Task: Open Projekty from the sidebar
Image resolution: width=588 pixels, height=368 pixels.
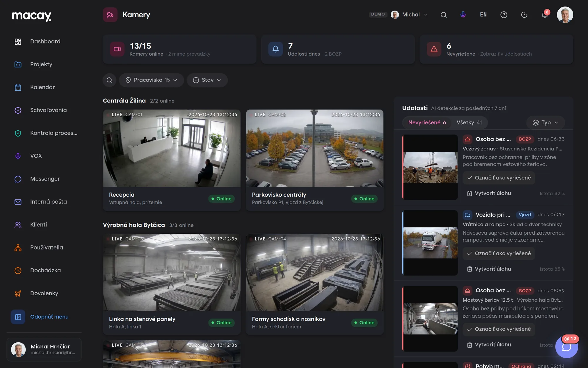Action: click(x=41, y=64)
